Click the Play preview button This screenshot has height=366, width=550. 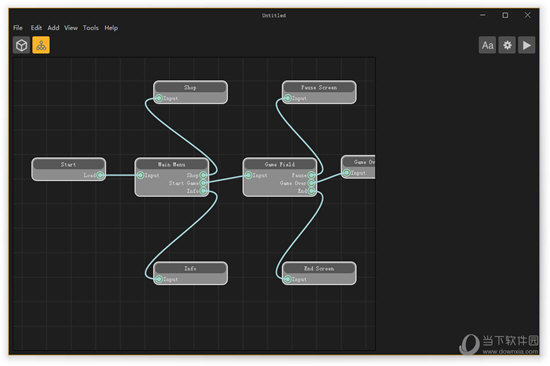point(527,45)
